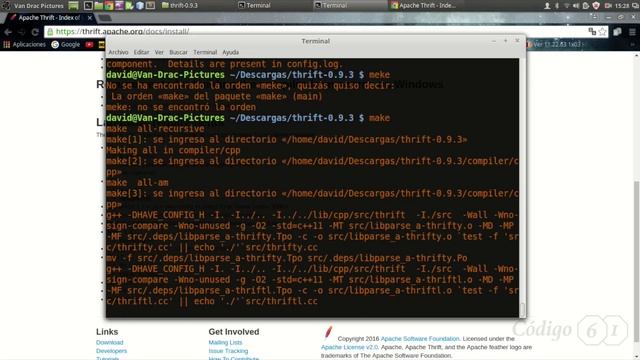This screenshot has width=640, height=360.
Task: Launch terminal from panel quick launcher
Action: [88, 5]
